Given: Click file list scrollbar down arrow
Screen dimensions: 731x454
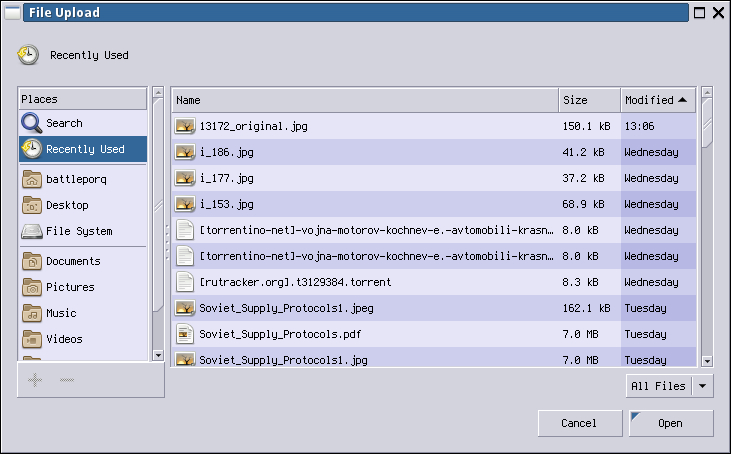Looking at the screenshot, I should (x=707, y=361).
